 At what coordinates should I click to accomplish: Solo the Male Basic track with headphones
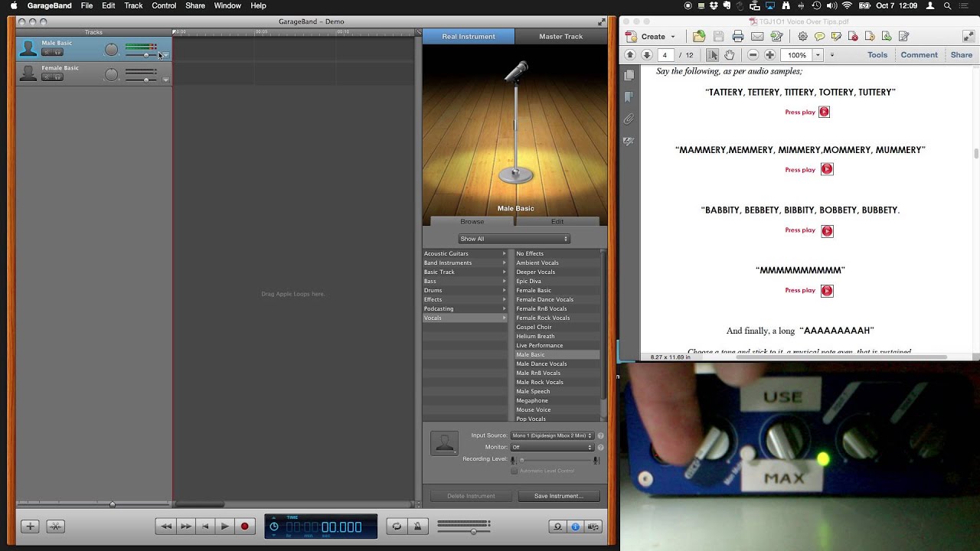[57, 53]
